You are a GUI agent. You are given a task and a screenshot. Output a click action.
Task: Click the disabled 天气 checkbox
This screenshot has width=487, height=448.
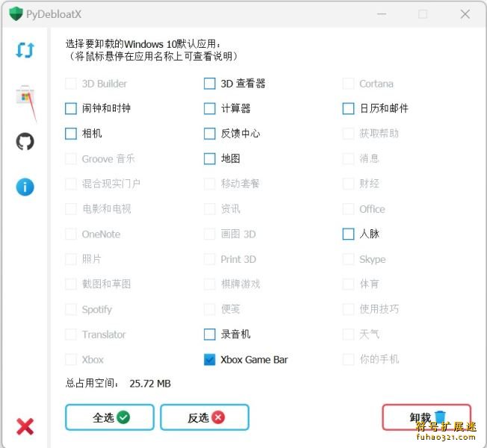(348, 335)
